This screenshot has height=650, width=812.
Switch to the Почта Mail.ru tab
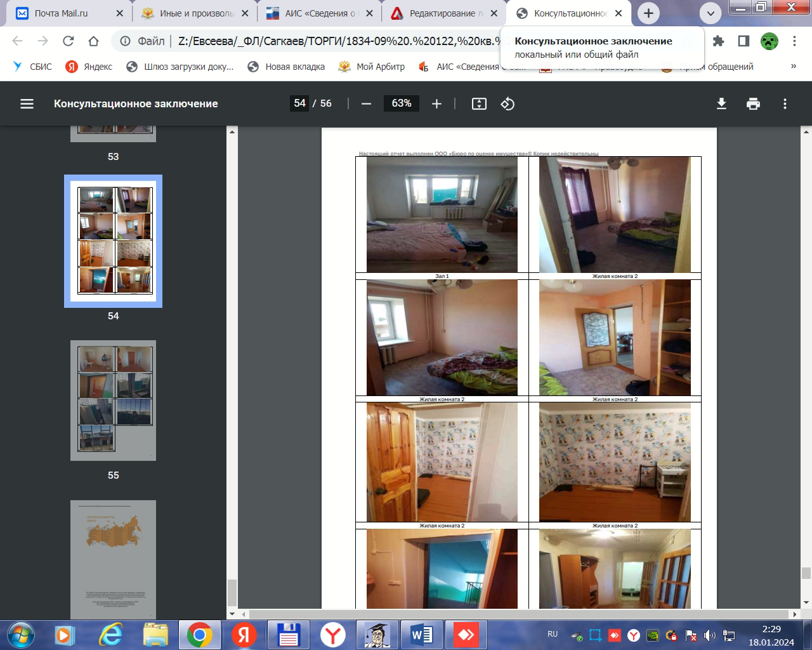coord(70,13)
